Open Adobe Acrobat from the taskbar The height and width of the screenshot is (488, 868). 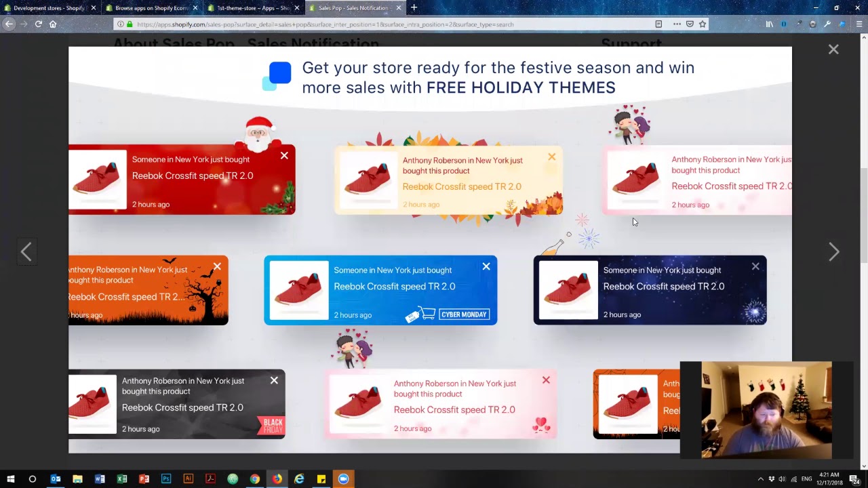coord(210,479)
